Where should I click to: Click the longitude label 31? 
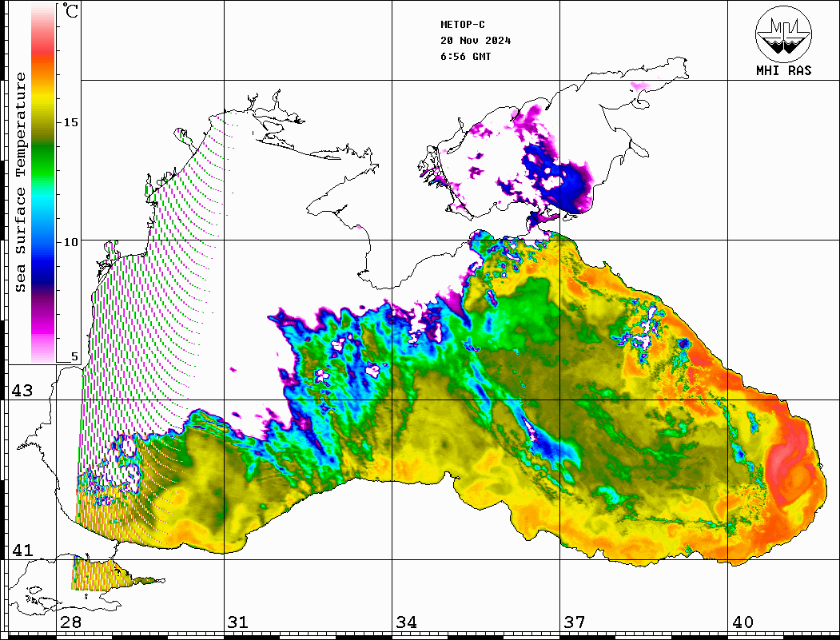[238, 622]
